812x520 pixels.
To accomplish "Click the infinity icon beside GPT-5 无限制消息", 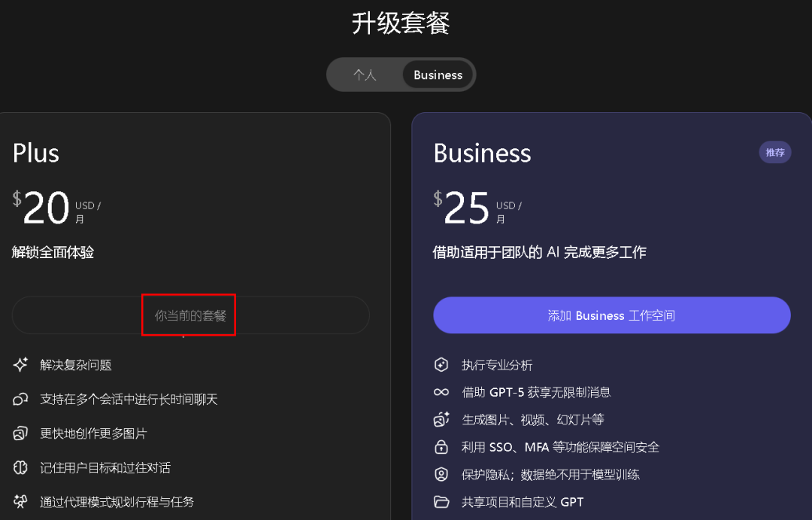I will (441, 392).
